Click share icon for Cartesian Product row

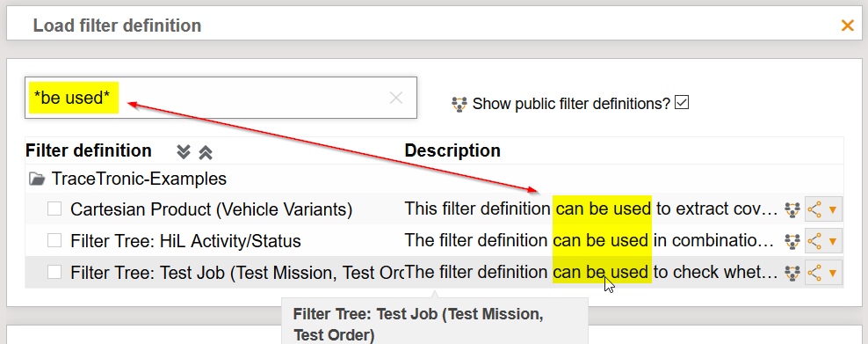point(814,209)
